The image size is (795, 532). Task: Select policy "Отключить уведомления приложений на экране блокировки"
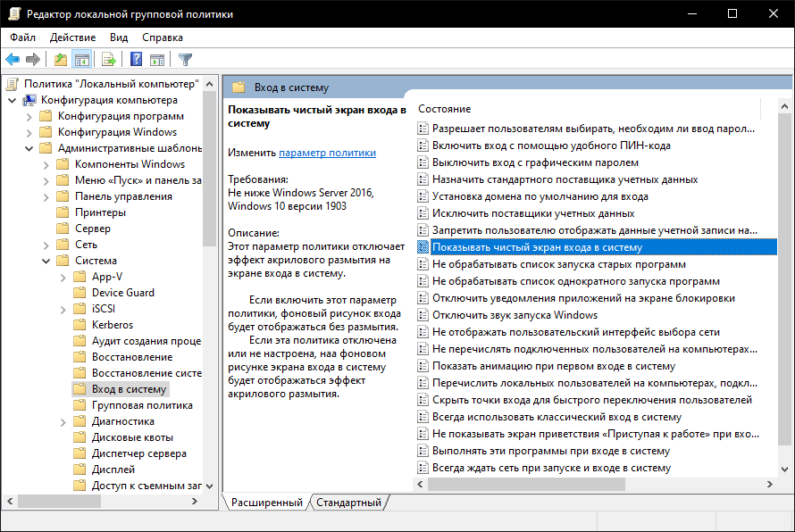[x=583, y=298]
